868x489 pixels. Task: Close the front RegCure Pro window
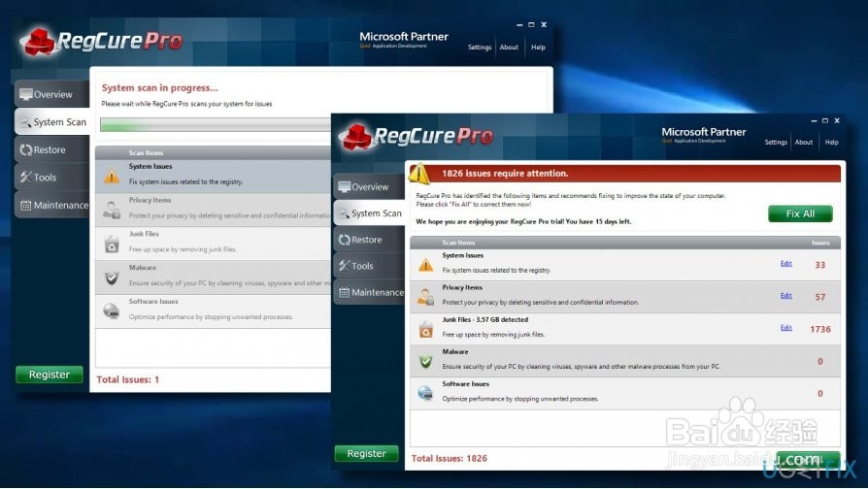[837, 120]
